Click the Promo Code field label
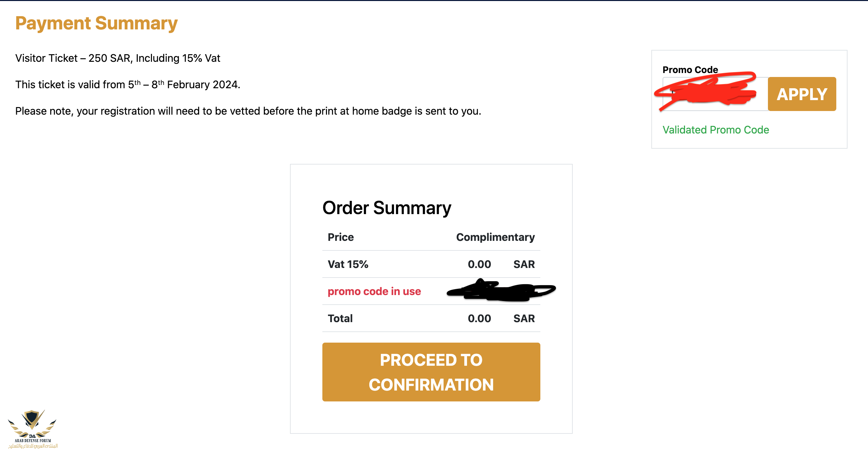Viewport: 868px width, 450px height. click(x=690, y=69)
